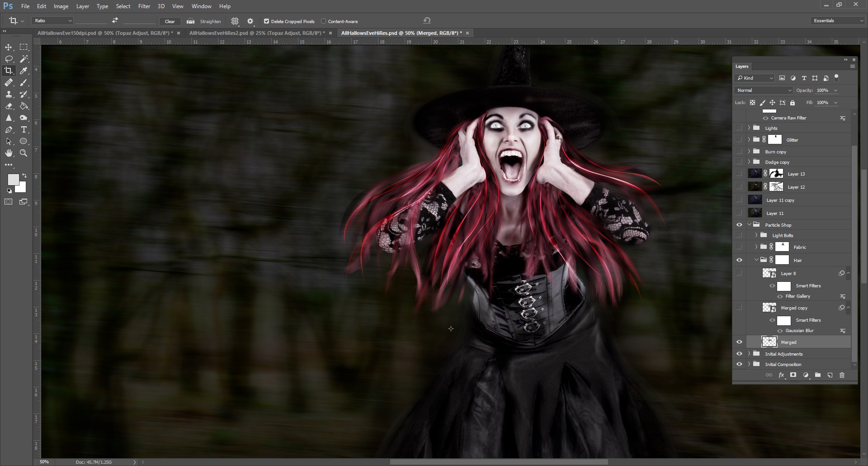Open the crop Ratio dropdown

coord(52,21)
